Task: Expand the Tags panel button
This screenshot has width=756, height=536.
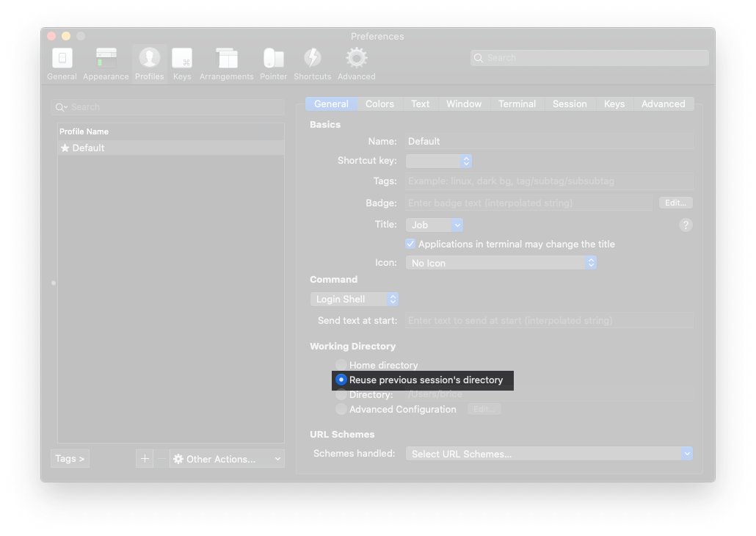Action: tap(70, 459)
